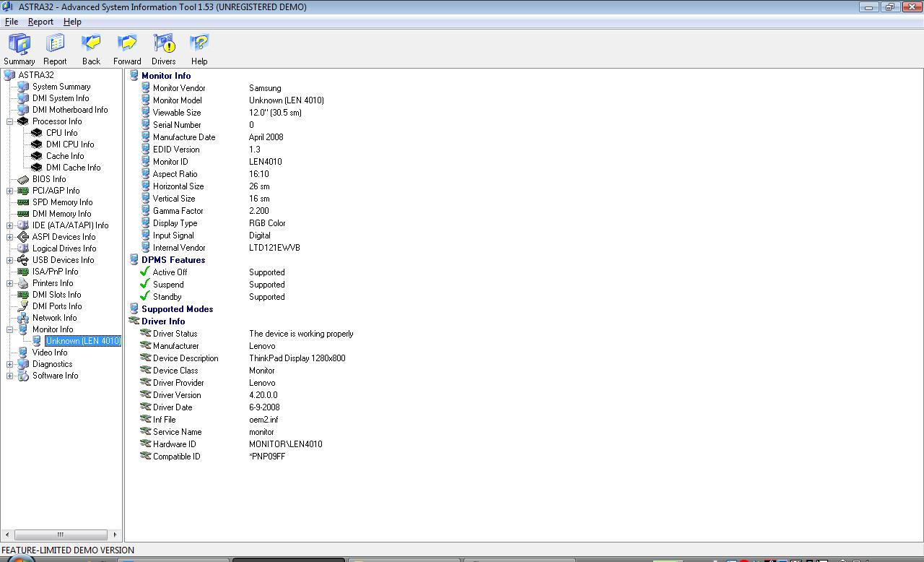The image size is (924, 562).
Task: Click the Forward arrow toolbar icon
Action: 127,44
